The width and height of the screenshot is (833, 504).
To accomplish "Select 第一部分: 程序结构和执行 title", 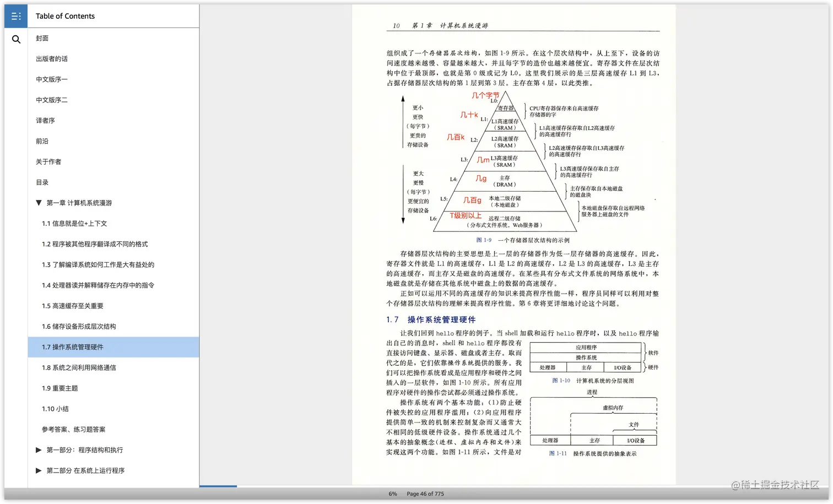I will (85, 450).
